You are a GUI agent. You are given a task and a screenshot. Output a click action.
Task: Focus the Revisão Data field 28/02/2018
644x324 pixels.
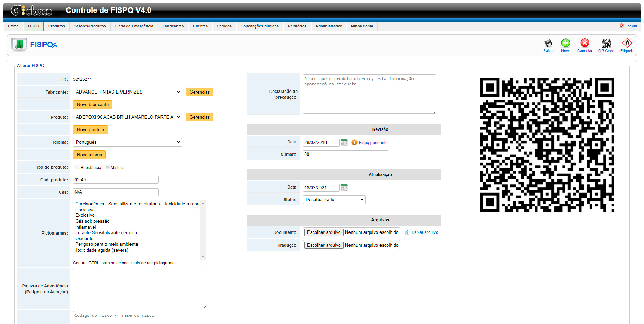pos(321,142)
